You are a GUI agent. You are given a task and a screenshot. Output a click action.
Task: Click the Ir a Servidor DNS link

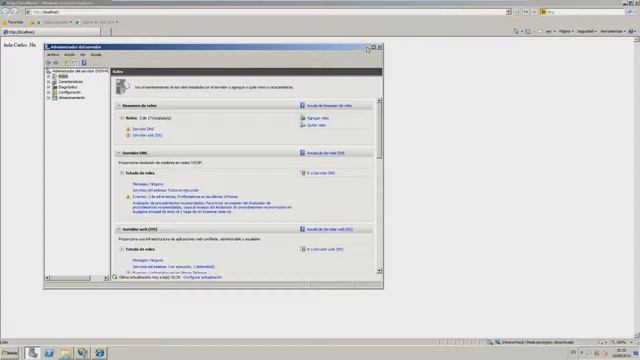click(x=321, y=173)
